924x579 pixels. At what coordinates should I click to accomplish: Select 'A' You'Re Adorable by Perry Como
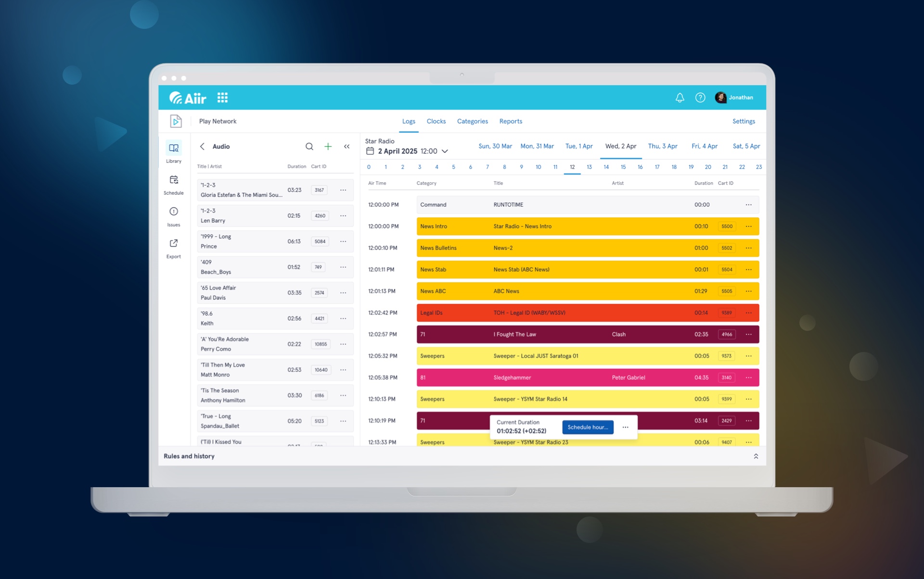275,344
